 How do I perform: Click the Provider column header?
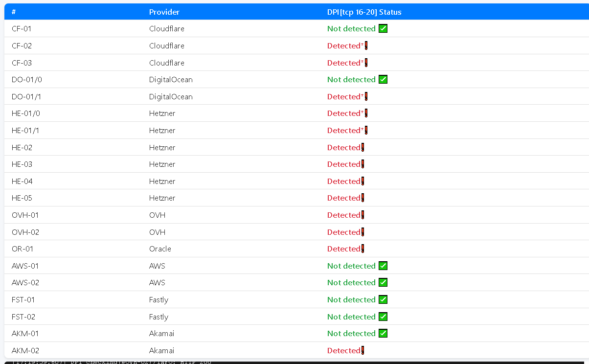coord(164,12)
